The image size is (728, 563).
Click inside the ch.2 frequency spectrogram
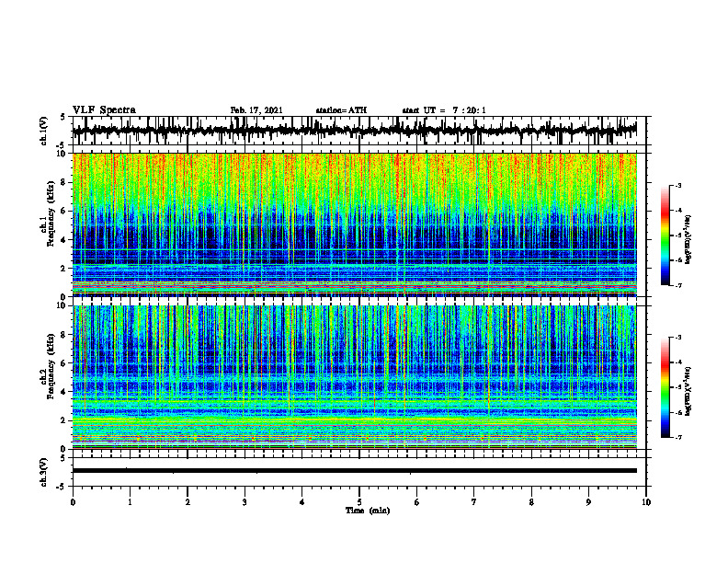click(x=354, y=377)
